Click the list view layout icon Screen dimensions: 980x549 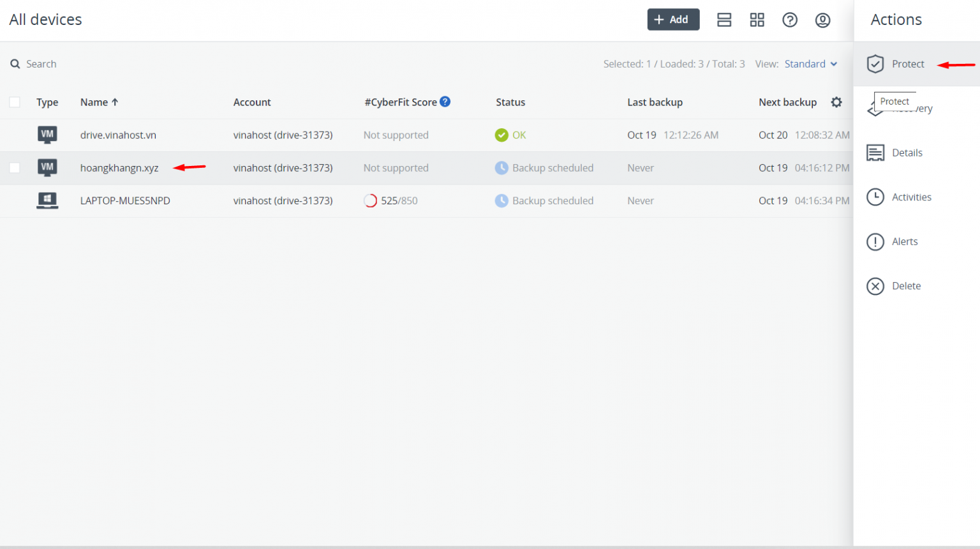coord(724,20)
